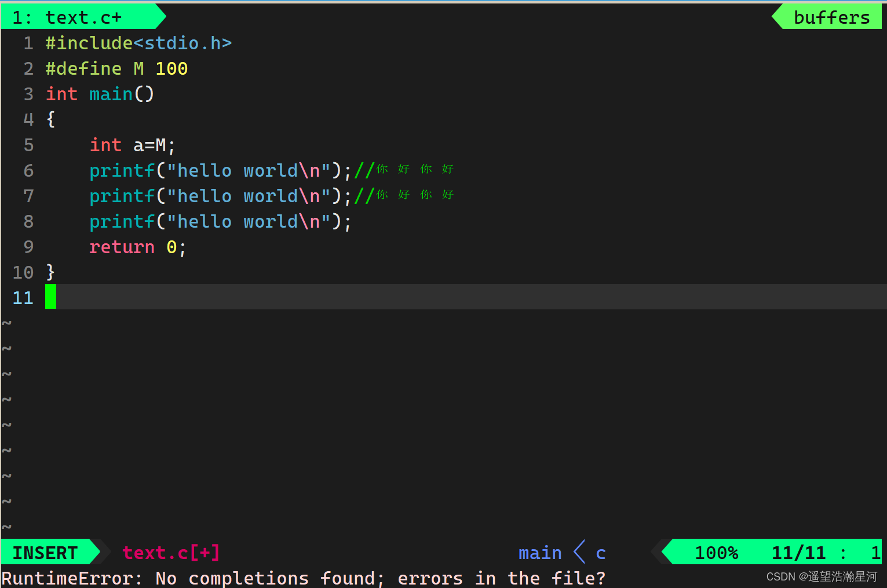Click printf statement on line 8
The width and height of the screenshot is (887, 588).
[x=220, y=221]
